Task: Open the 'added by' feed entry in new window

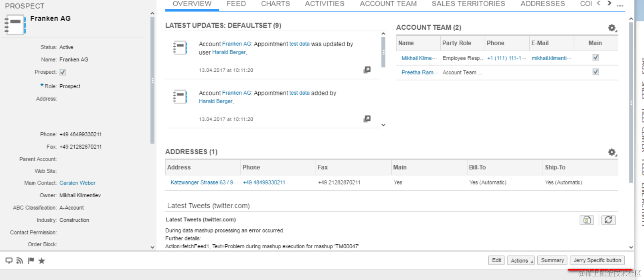Action: coord(367,119)
